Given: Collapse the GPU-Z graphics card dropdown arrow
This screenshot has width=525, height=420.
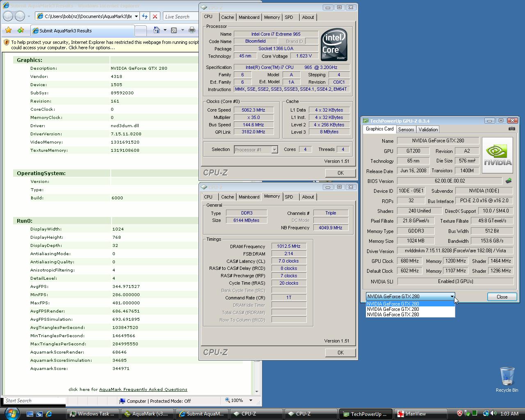Looking at the screenshot, I should click(x=452, y=297).
